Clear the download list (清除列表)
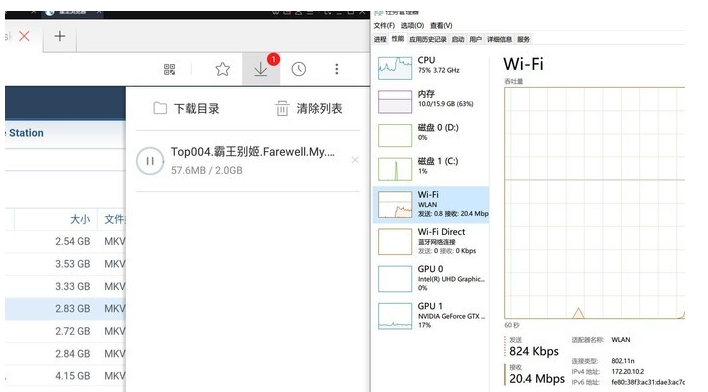Image resolution: width=708 pixels, height=392 pixels. click(x=308, y=108)
